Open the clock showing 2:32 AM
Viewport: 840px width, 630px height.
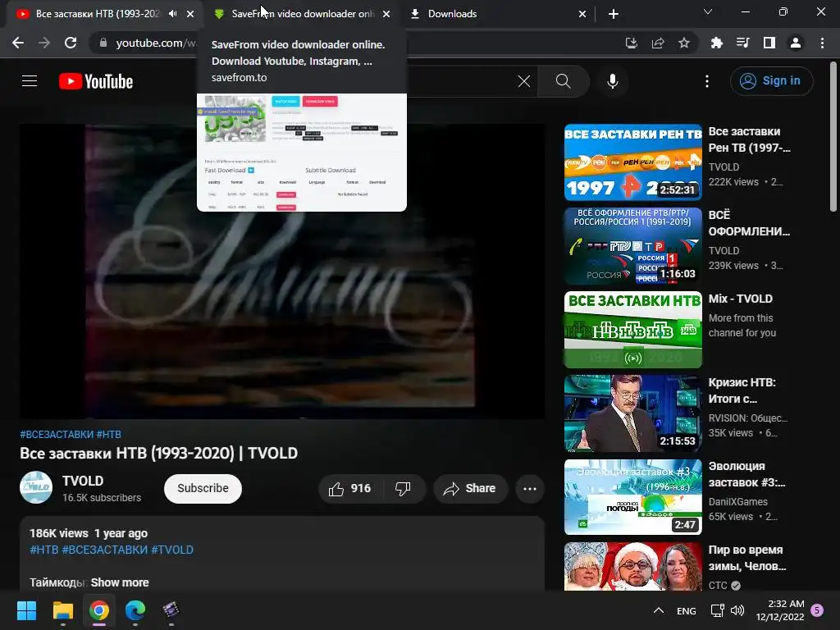click(780, 610)
